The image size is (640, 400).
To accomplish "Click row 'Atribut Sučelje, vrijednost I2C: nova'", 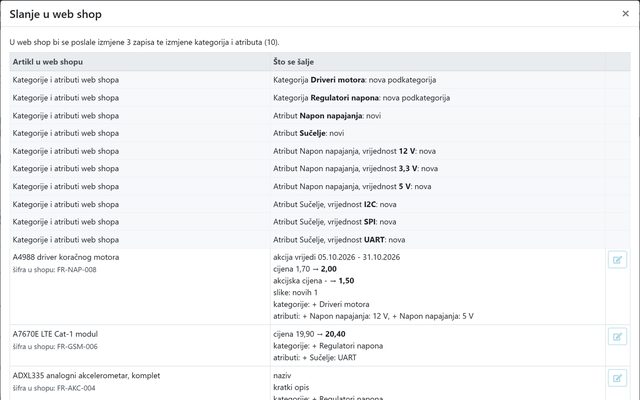I will tap(320, 204).
